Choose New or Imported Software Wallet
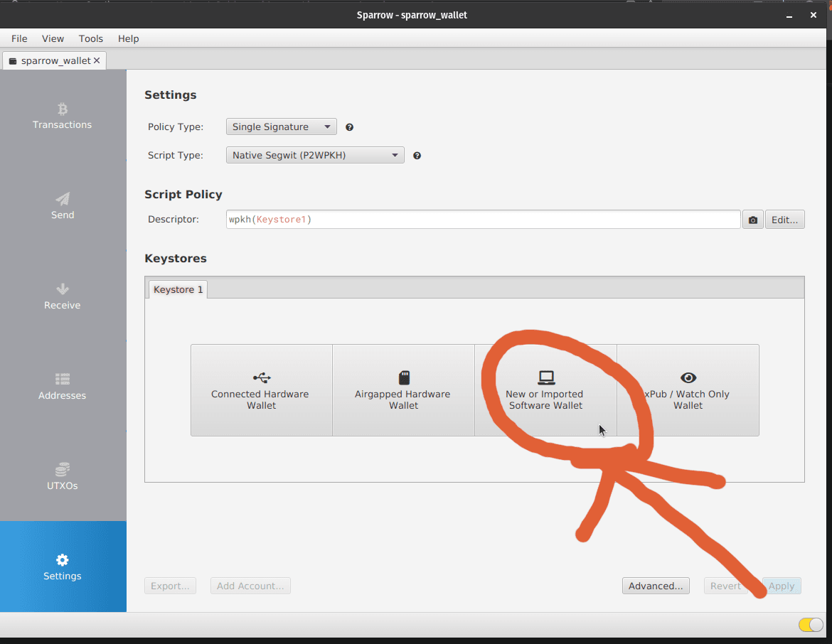This screenshot has width=832, height=644. tap(545, 390)
